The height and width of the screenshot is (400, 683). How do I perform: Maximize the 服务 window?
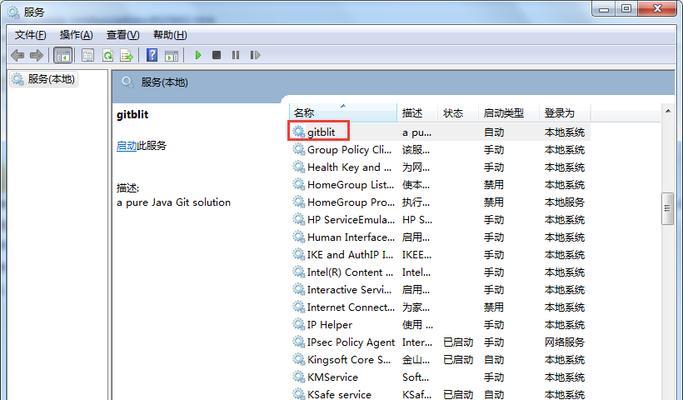tap(626, 9)
